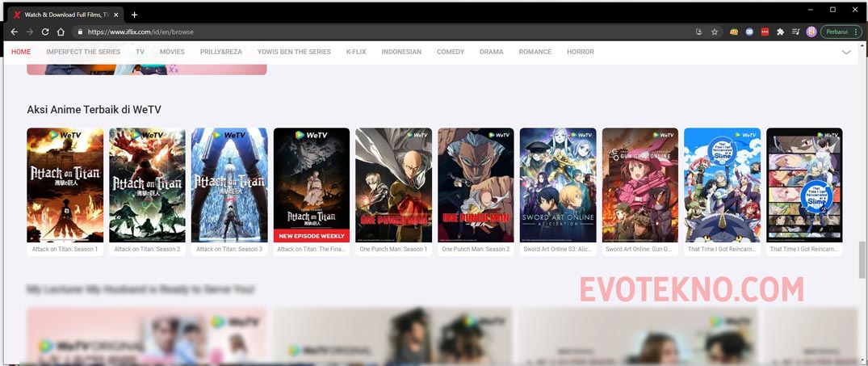The height and width of the screenshot is (366, 868).
Task: Open the TV category
Action: [140, 52]
